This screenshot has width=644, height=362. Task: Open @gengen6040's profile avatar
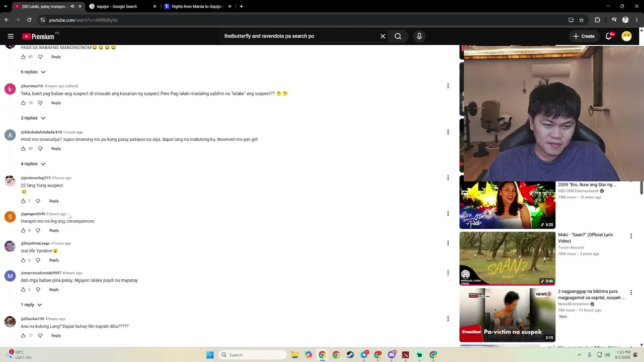coord(10,217)
